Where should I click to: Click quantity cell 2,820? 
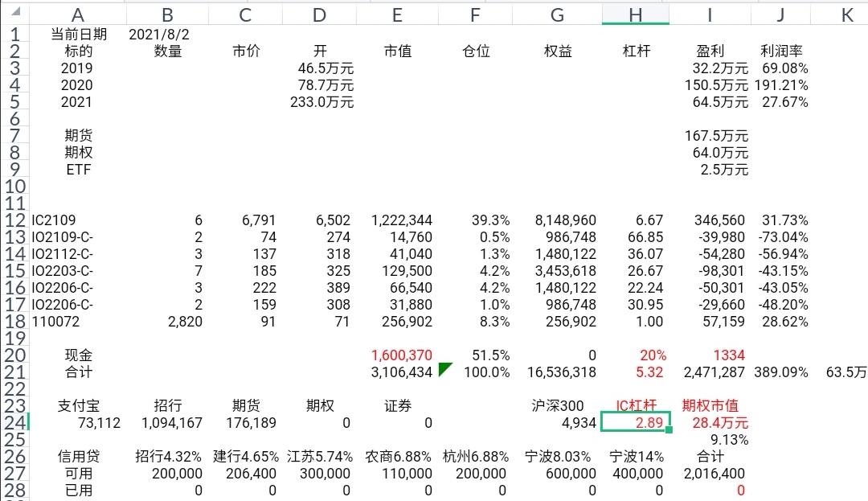tap(185, 322)
